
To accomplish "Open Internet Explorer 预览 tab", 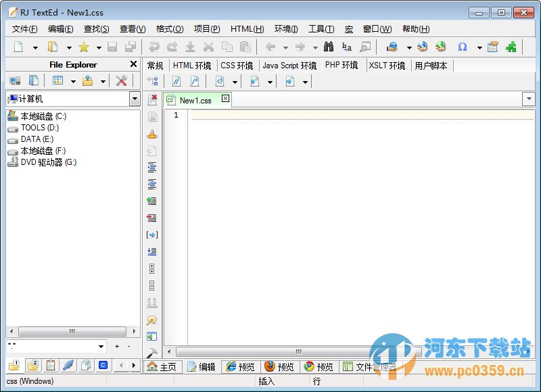I will 240,367.
